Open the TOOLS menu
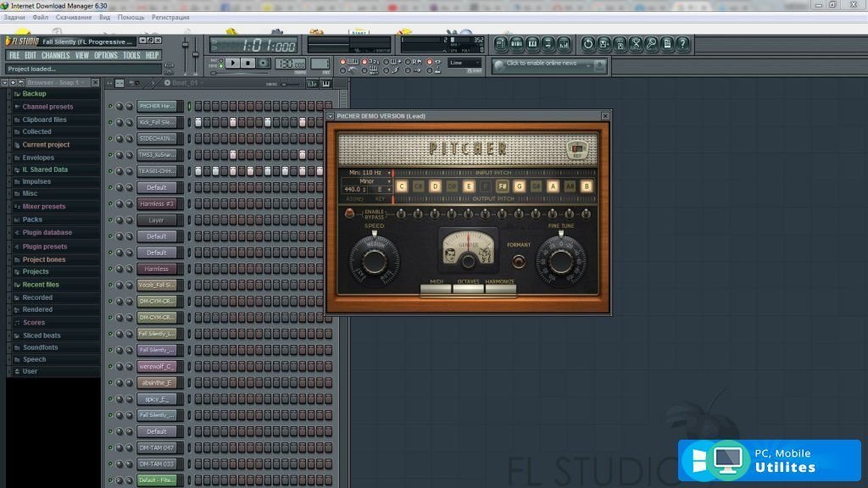The height and width of the screenshot is (488, 868). [131, 55]
